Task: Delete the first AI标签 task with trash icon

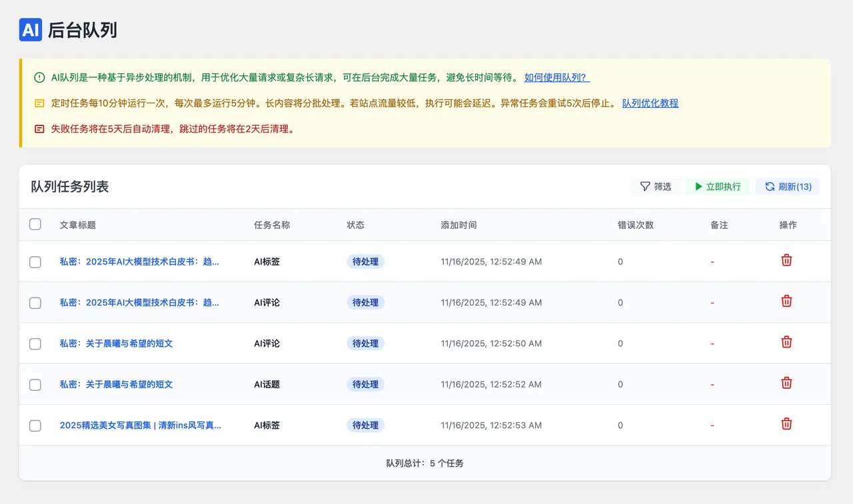Action: click(x=786, y=261)
